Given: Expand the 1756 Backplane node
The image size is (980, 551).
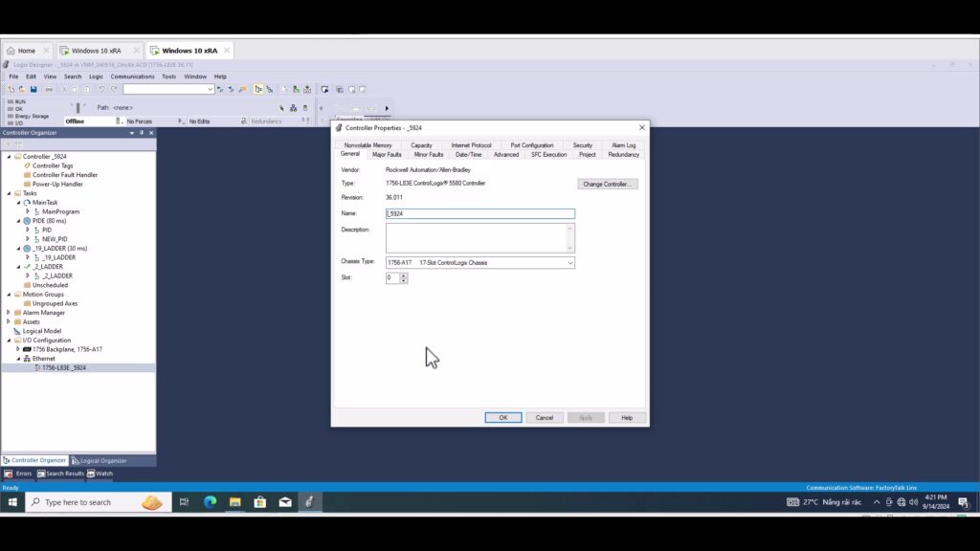Looking at the screenshot, I should pos(17,349).
